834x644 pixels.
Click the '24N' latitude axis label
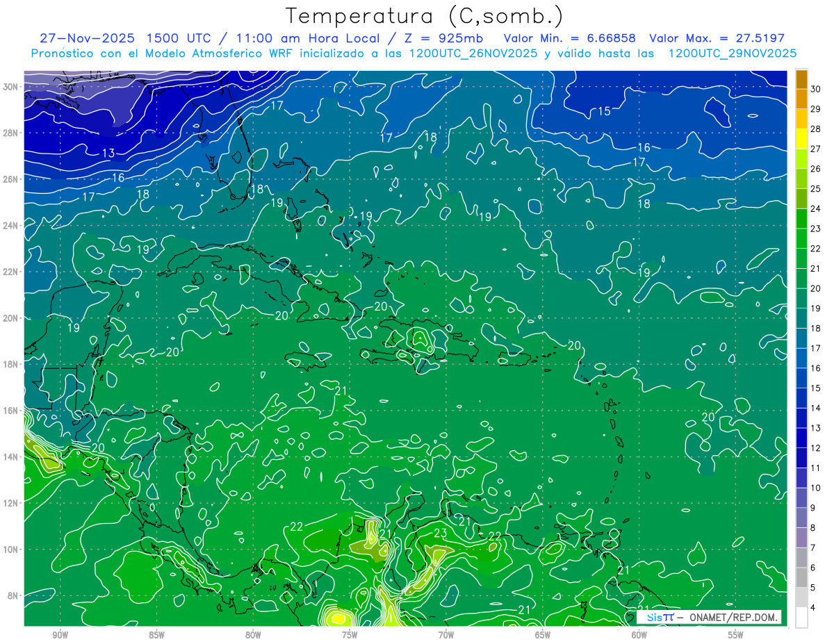[x=11, y=225]
